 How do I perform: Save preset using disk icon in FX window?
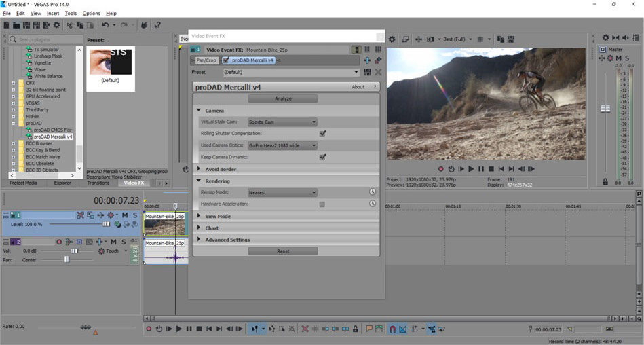click(x=367, y=72)
